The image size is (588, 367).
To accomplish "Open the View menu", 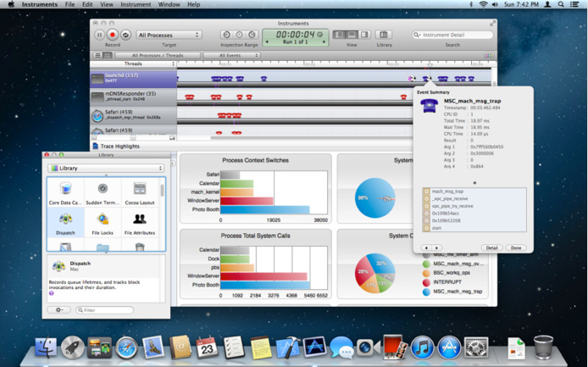I will click(x=107, y=4).
